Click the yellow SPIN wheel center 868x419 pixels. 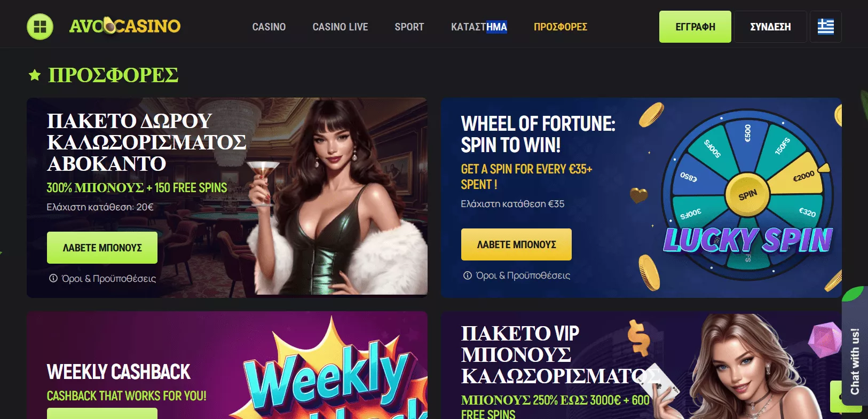click(747, 195)
